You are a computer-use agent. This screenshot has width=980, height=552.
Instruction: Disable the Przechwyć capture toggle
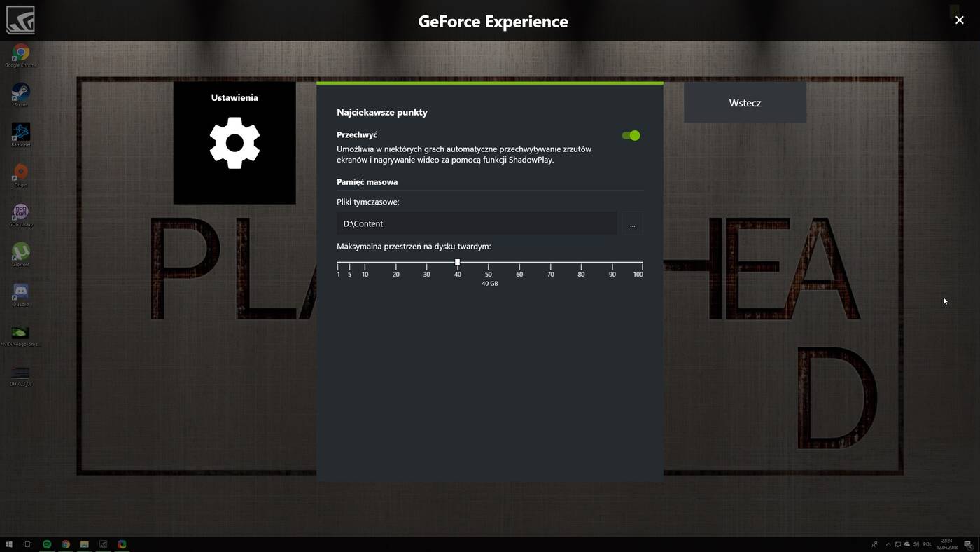631,136
